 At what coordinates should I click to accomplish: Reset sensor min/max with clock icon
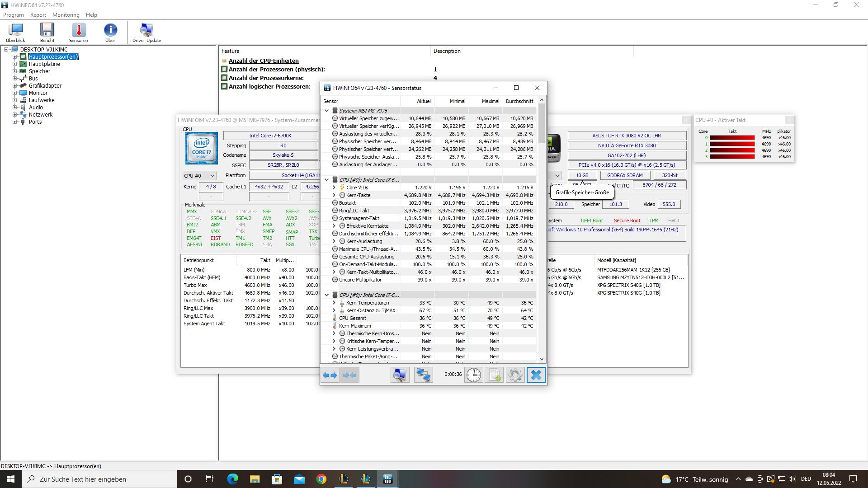click(x=474, y=375)
